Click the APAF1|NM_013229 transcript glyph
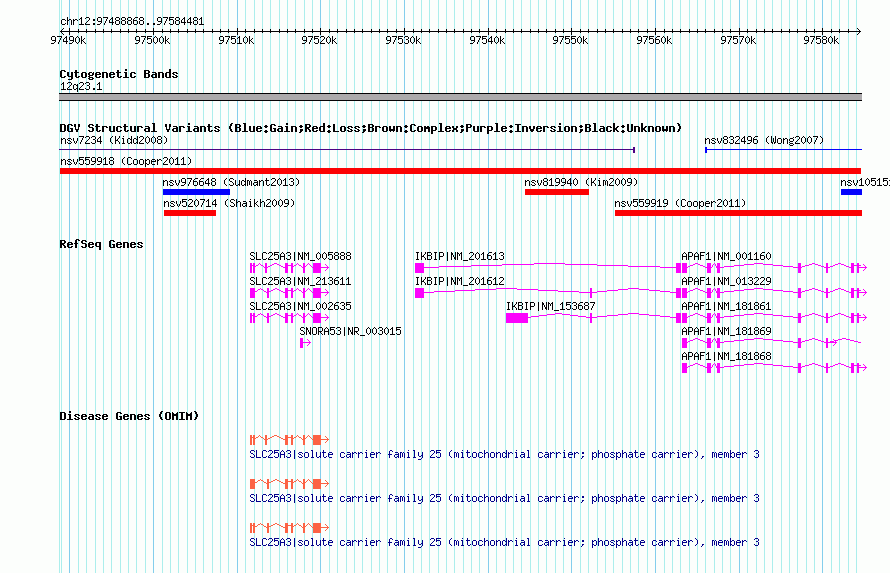 [774, 293]
